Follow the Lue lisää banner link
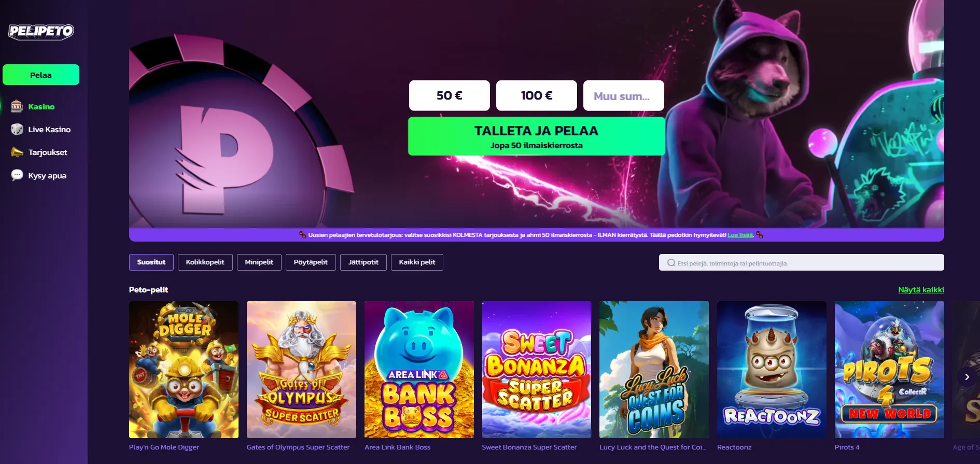The height and width of the screenshot is (464, 980). pos(740,235)
